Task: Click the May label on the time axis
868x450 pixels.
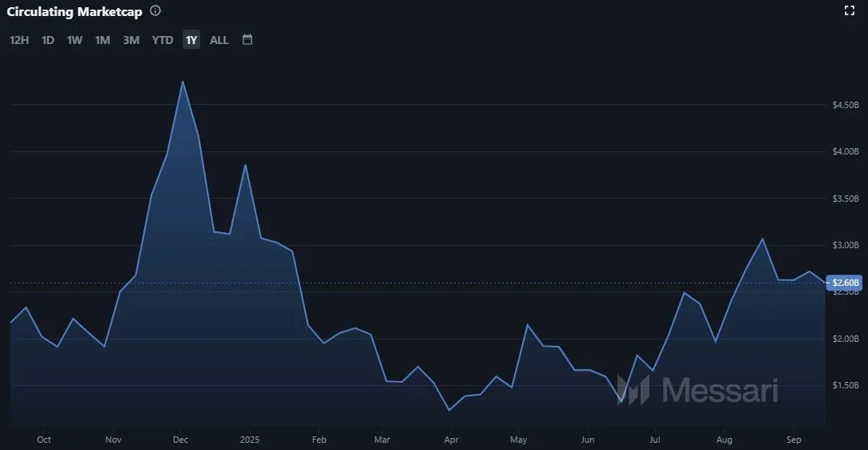Action: point(519,440)
